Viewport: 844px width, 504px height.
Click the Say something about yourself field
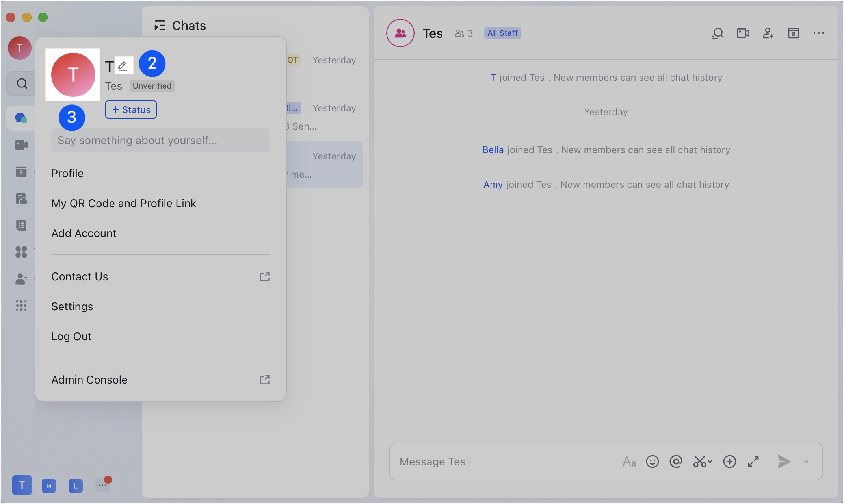pos(160,140)
